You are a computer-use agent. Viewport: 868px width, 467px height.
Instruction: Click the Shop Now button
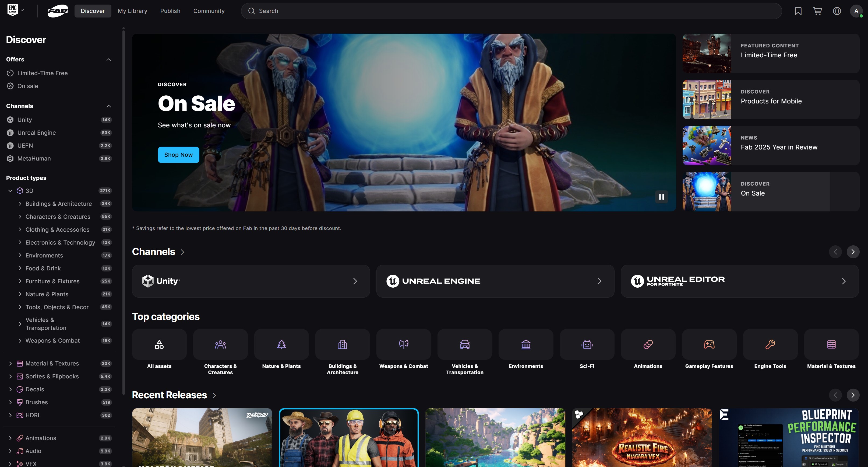coord(179,155)
